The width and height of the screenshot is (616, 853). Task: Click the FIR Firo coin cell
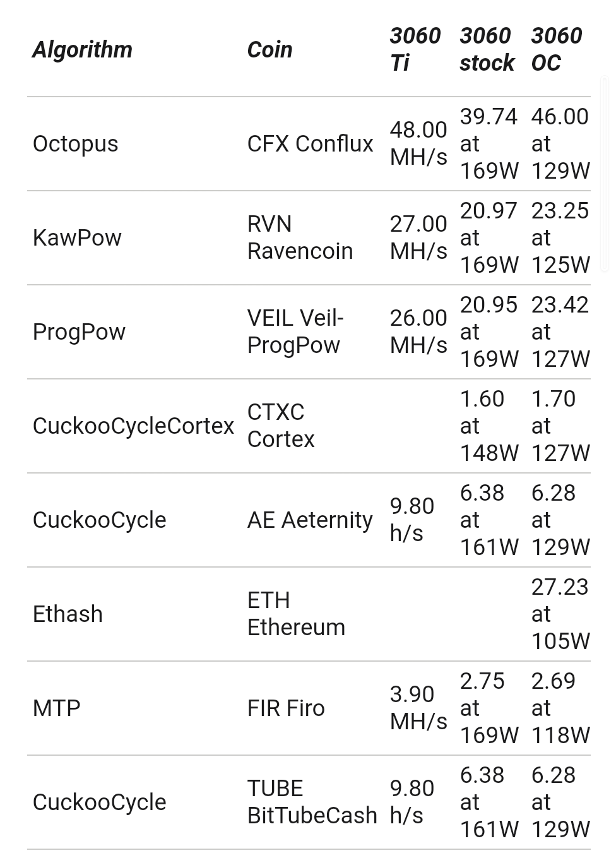point(286,708)
